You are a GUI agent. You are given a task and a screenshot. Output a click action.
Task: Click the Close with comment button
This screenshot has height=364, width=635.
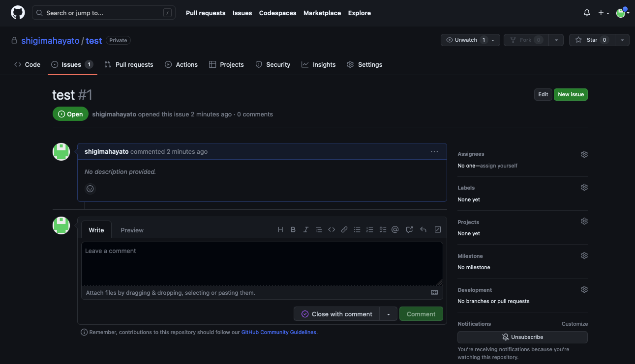[x=337, y=314]
